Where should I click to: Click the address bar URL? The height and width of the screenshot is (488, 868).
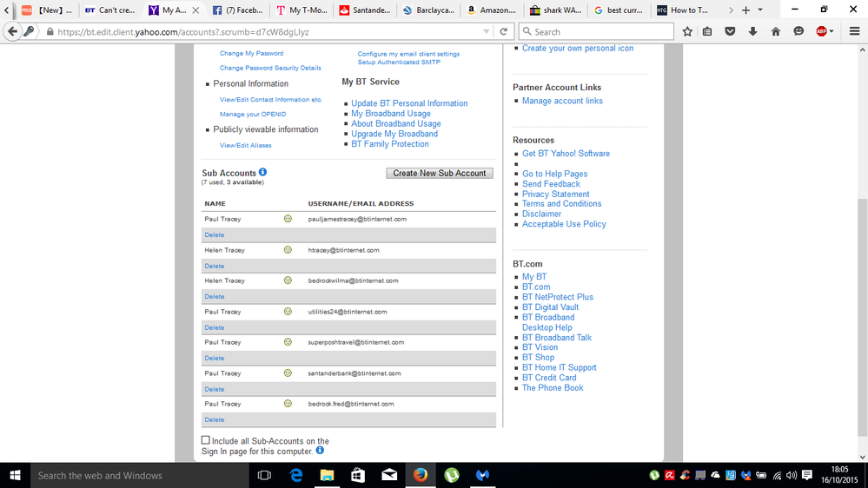pyautogui.click(x=183, y=32)
